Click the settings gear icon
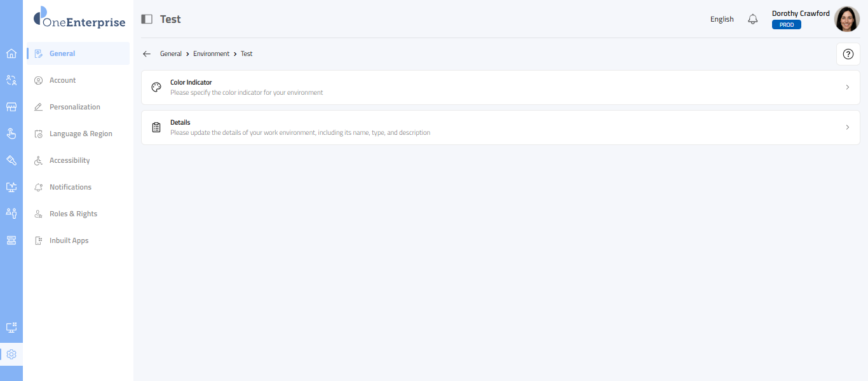The width and height of the screenshot is (868, 381). pos(11,354)
